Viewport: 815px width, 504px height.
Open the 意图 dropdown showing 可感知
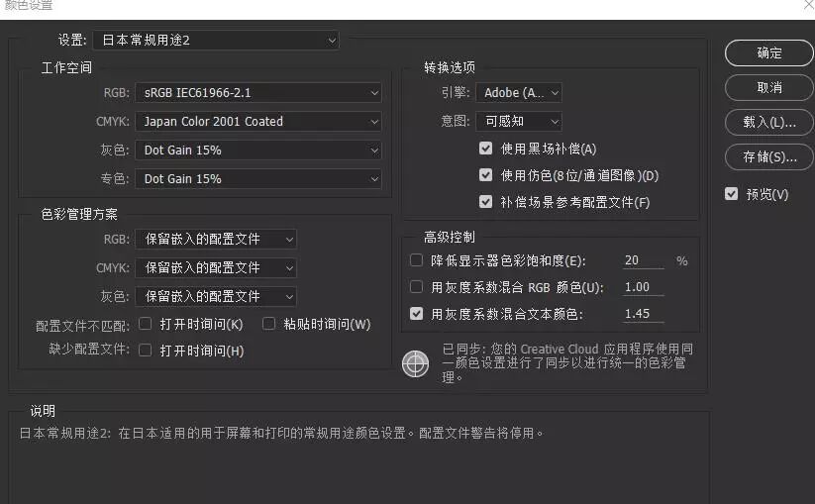[519, 121]
